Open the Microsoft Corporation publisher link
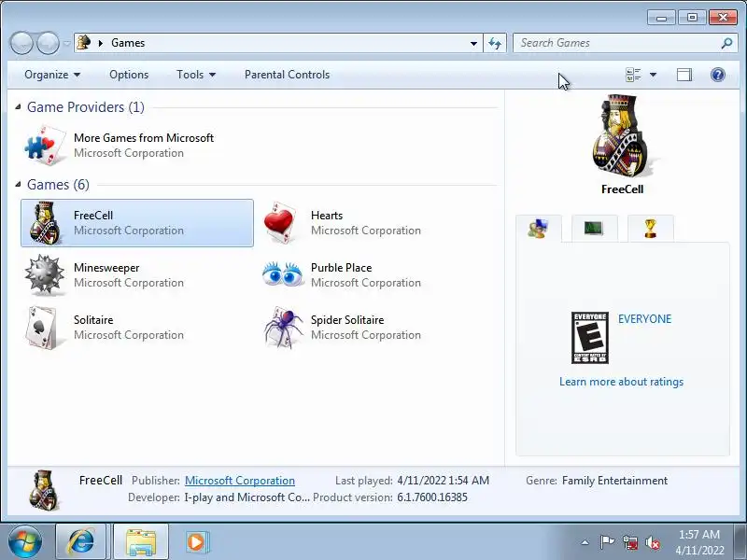This screenshot has height=560, width=747. pos(240,481)
